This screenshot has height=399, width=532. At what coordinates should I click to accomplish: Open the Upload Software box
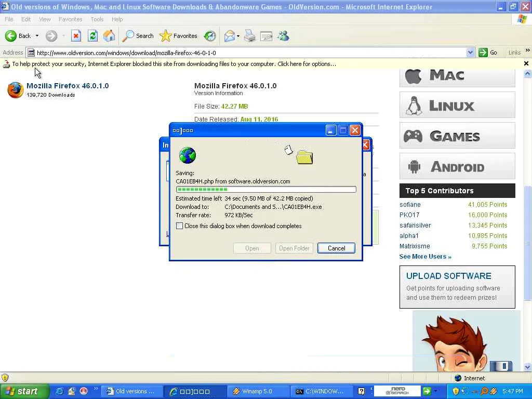(457, 287)
